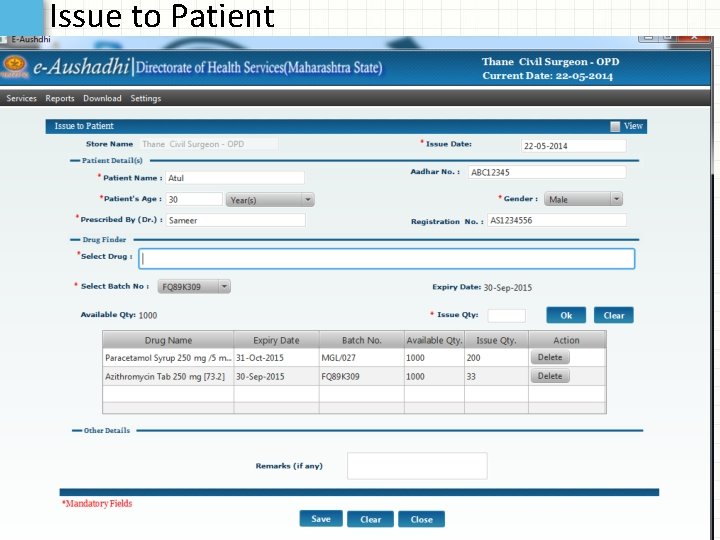720x540 pixels.
Task: Open the Select Batch No dropdown
Action: [x=194, y=287]
